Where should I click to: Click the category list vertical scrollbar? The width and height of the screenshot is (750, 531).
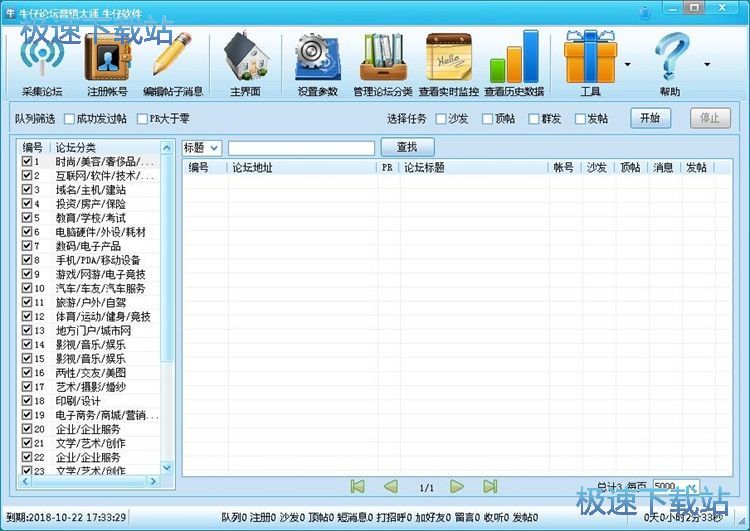[167, 300]
